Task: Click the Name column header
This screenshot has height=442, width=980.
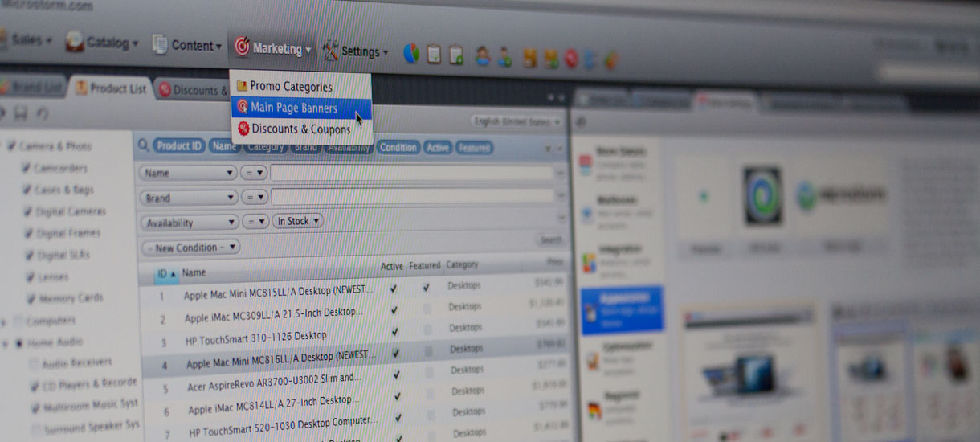Action: coord(194,273)
